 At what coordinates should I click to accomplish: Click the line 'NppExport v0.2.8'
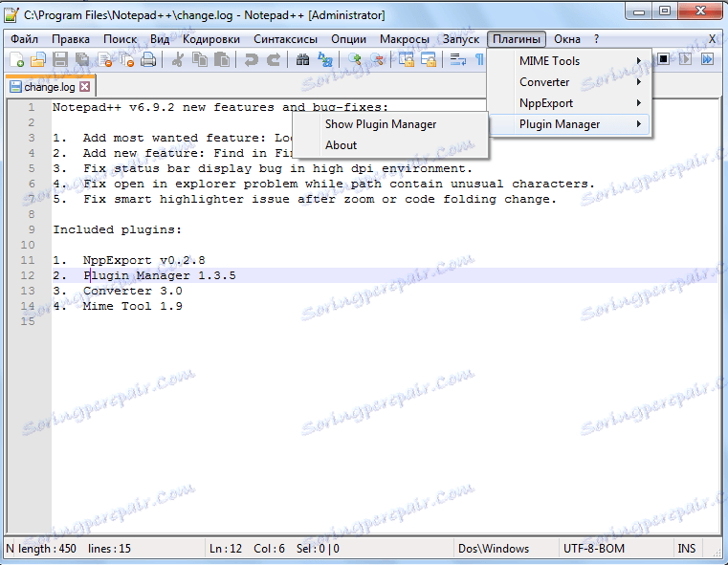point(143,260)
